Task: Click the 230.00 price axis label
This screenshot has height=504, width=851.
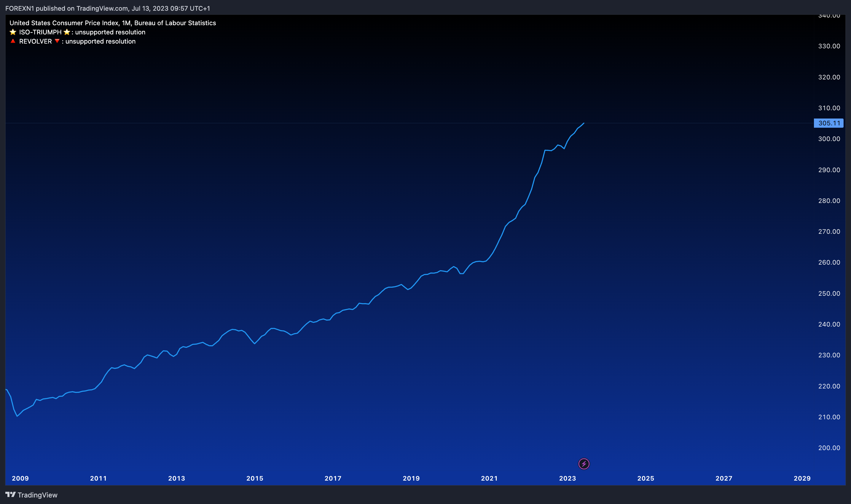Action: 829,355
